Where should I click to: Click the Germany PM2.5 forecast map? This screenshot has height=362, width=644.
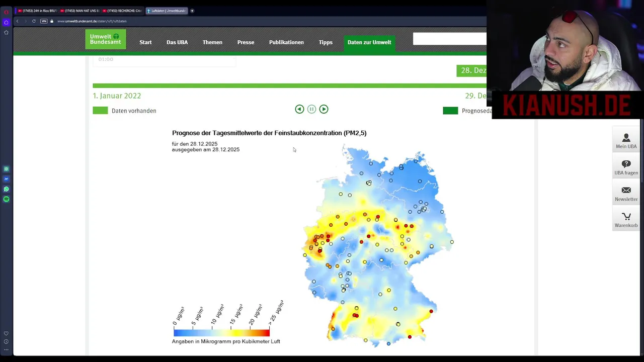tap(377, 245)
